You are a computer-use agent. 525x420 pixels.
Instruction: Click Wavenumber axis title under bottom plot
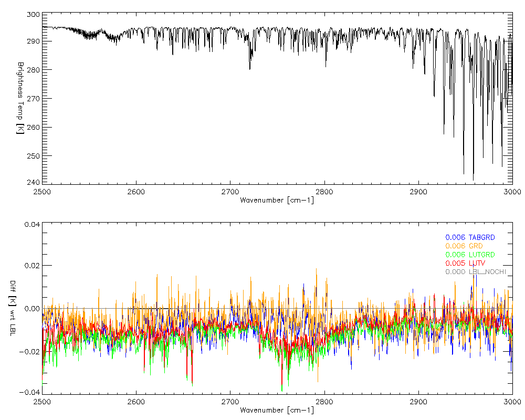click(277, 410)
